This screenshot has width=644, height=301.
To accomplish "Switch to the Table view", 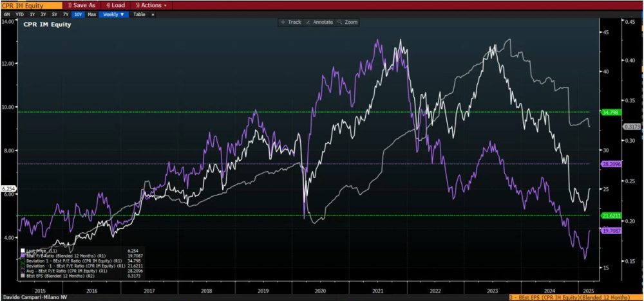I will coord(139,14).
